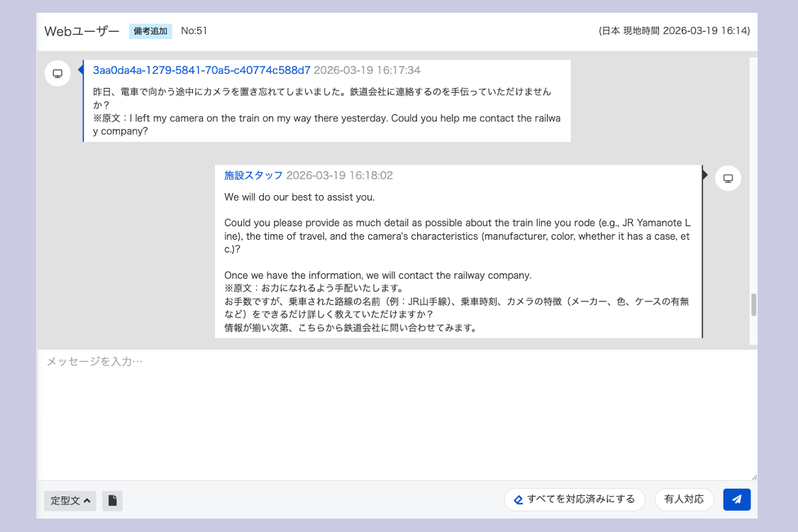This screenshot has height=532, width=798.
Task: Click the chat history scrollbar thumb
Action: [753, 305]
